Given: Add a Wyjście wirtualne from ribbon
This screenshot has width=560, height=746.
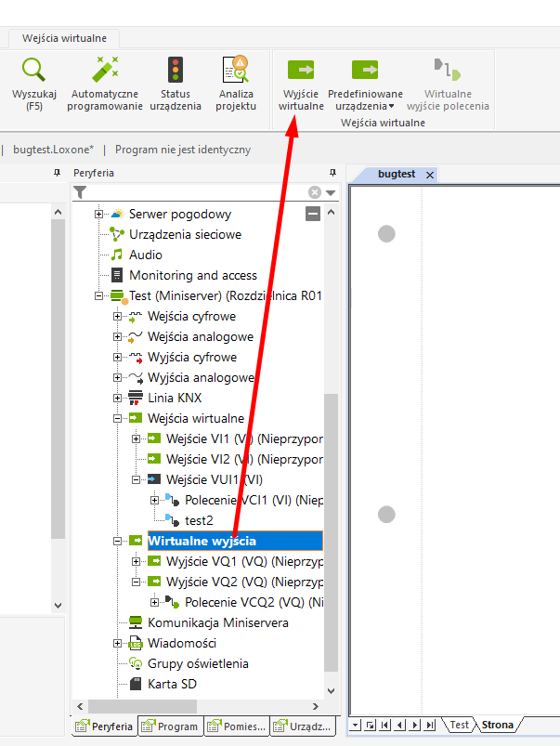Looking at the screenshot, I should [x=301, y=71].
